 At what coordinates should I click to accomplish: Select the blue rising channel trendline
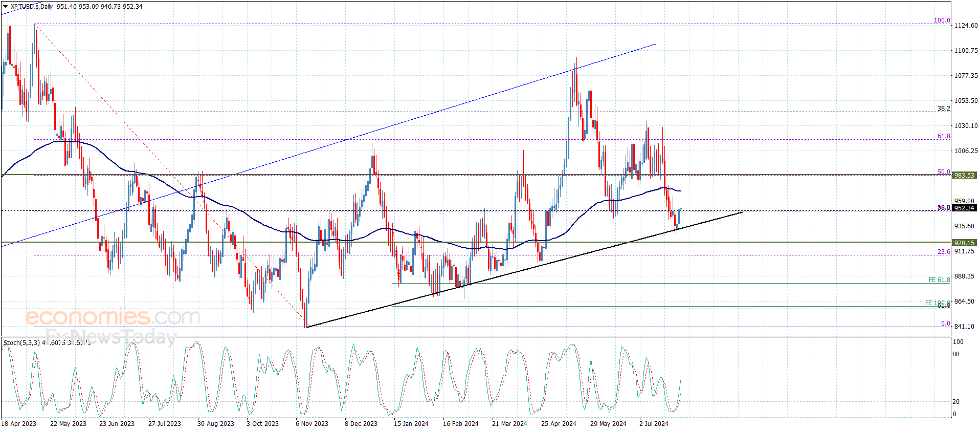pos(328,145)
